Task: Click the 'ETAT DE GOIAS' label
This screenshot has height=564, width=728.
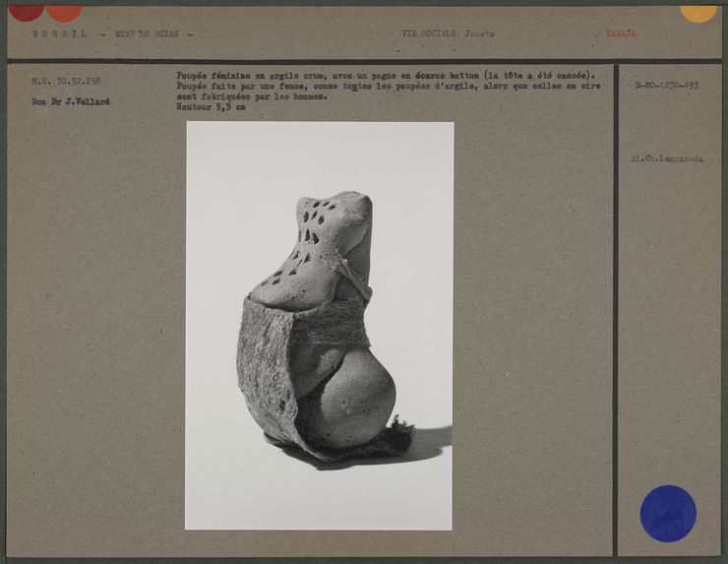Action: [x=154, y=33]
